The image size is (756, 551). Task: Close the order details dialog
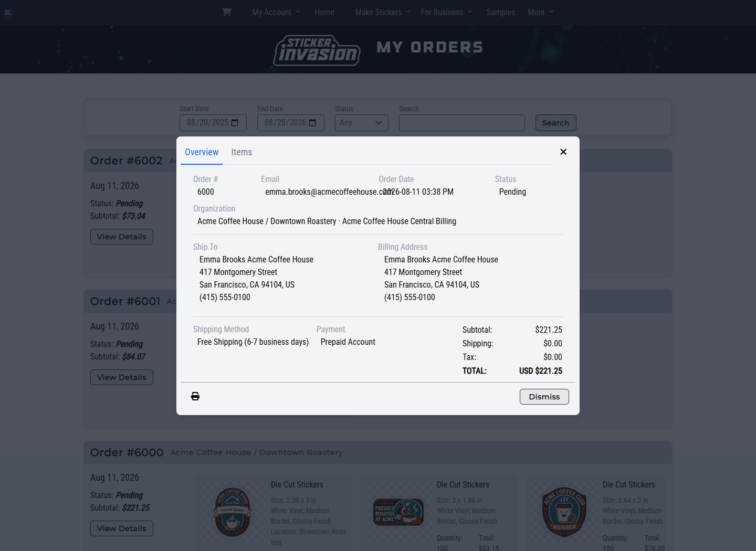563,152
